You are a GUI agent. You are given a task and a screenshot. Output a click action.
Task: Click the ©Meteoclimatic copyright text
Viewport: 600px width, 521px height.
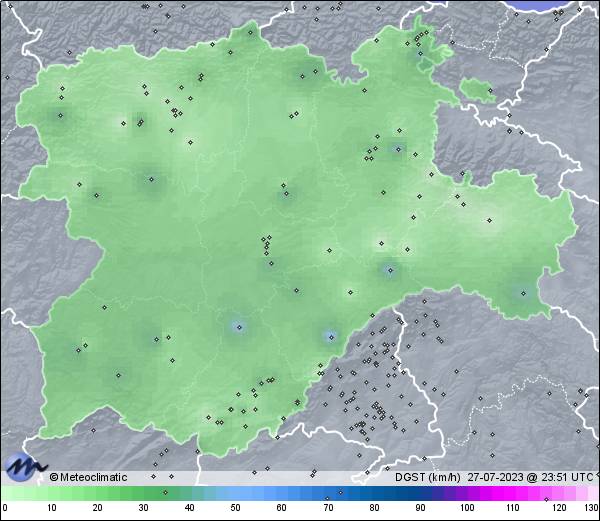88,477
